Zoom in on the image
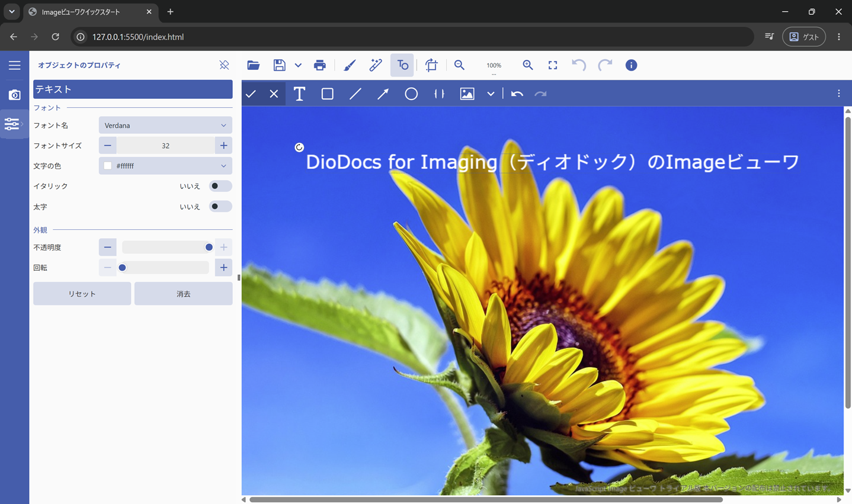 [x=528, y=65]
